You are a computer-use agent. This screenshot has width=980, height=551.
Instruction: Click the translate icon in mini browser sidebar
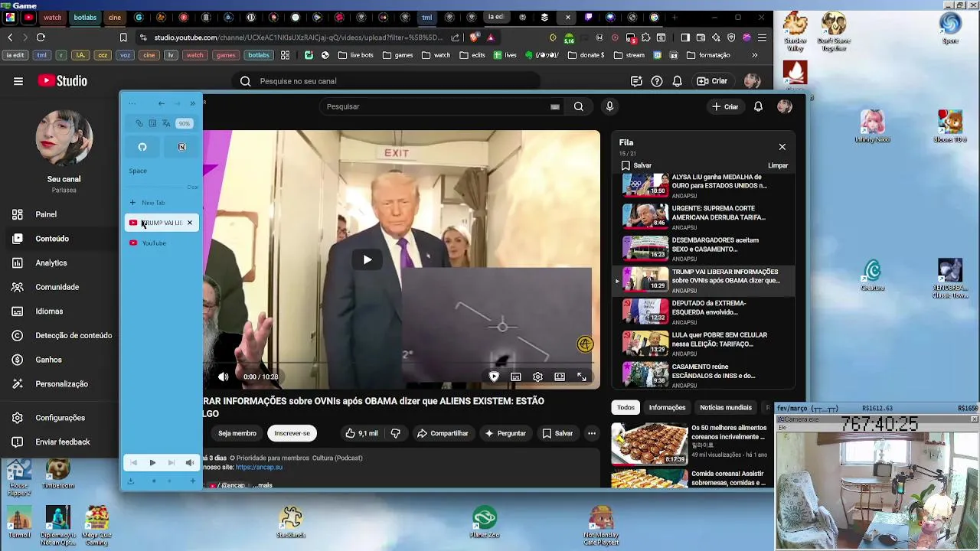point(166,123)
